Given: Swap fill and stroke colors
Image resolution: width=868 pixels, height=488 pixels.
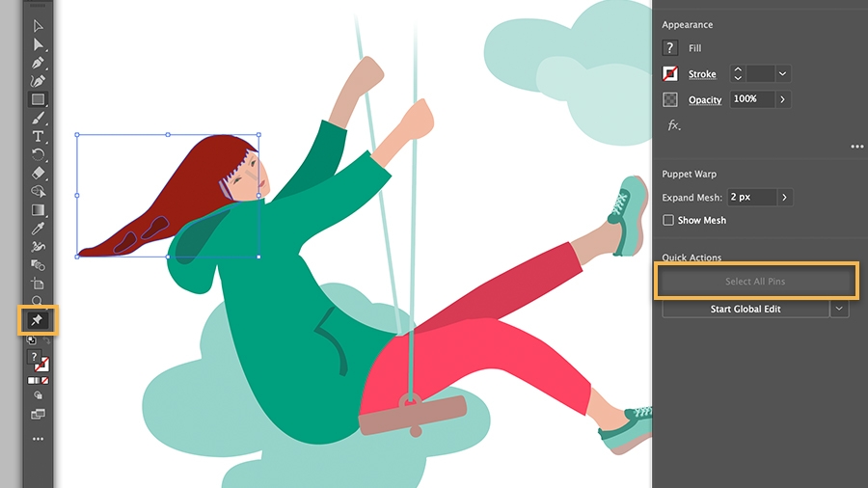Looking at the screenshot, I should tap(47, 340).
